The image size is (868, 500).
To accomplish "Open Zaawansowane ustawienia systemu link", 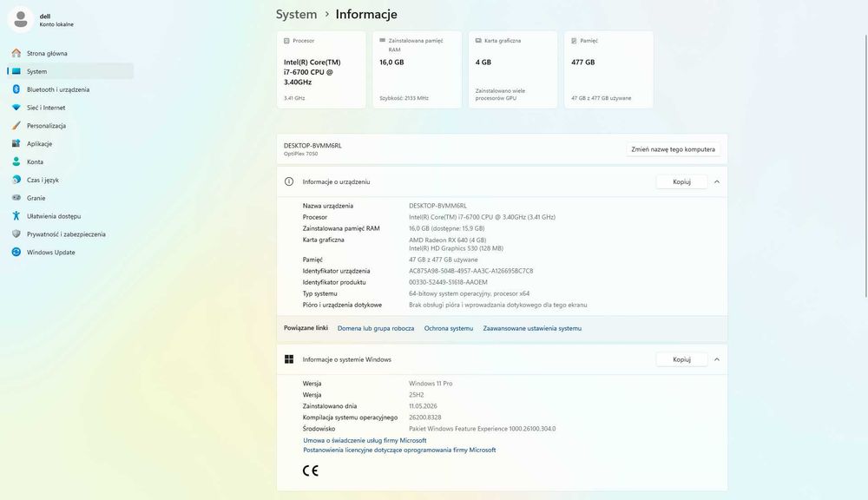I will tap(532, 328).
